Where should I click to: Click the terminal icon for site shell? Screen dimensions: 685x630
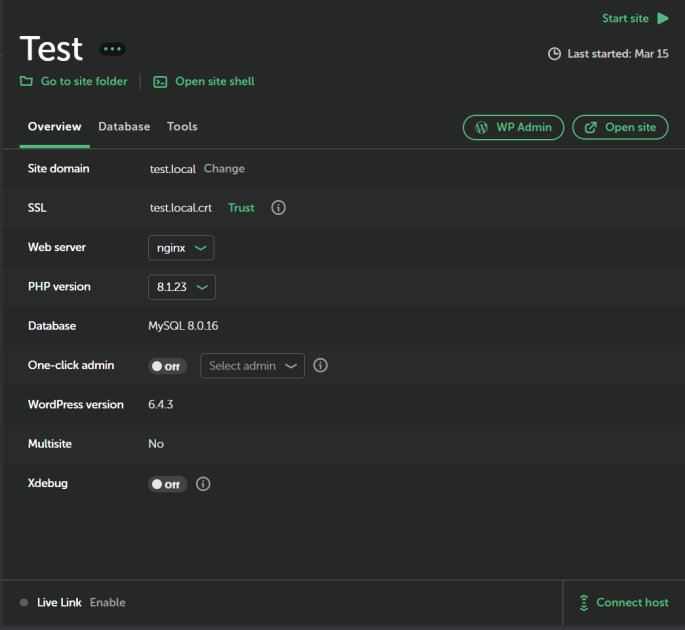coord(160,82)
